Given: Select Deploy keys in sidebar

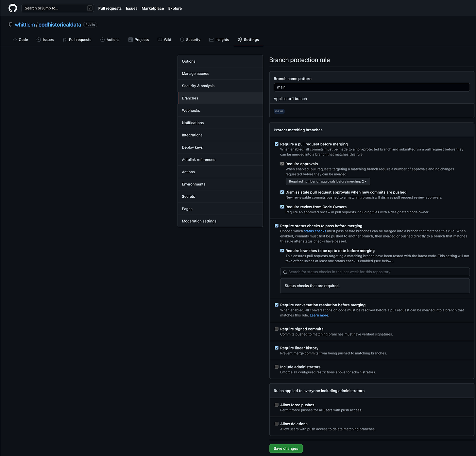Looking at the screenshot, I should (x=220, y=147).
